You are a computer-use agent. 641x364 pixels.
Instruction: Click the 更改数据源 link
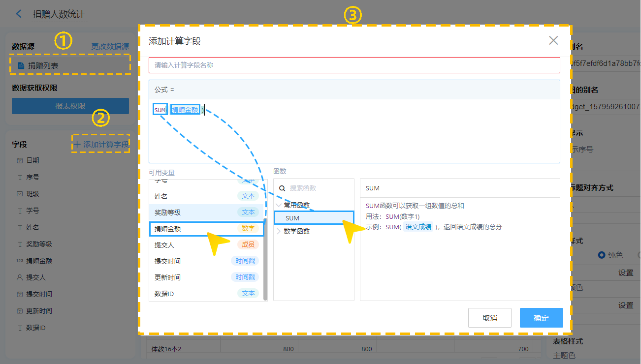(110, 46)
